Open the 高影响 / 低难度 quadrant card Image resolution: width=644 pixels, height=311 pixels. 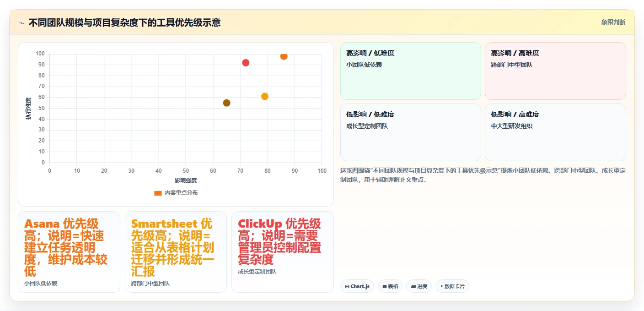click(411, 71)
